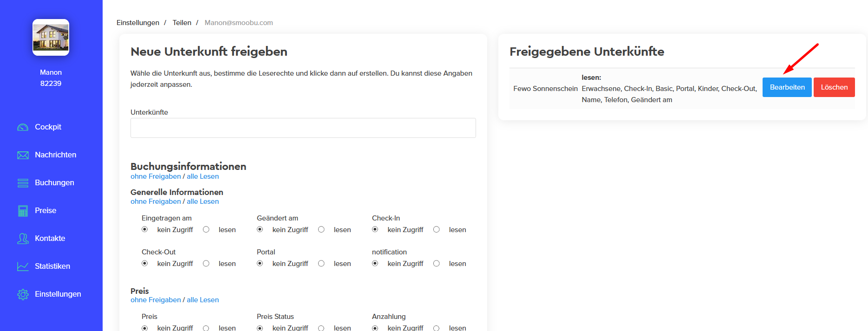Click the house profile picture
Image resolution: width=868 pixels, height=331 pixels.
tap(51, 37)
